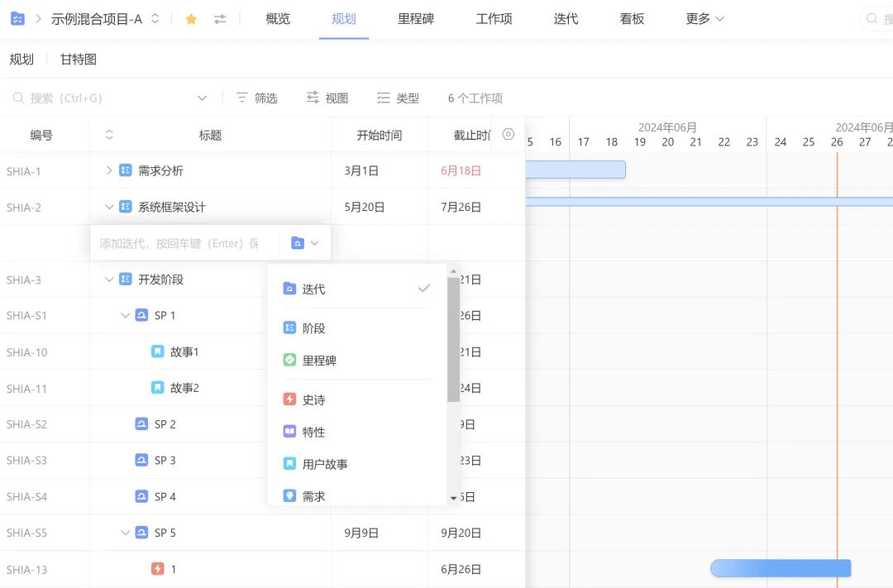
Task: Click the SHIA-13 Gantt bar
Action: pos(781,568)
